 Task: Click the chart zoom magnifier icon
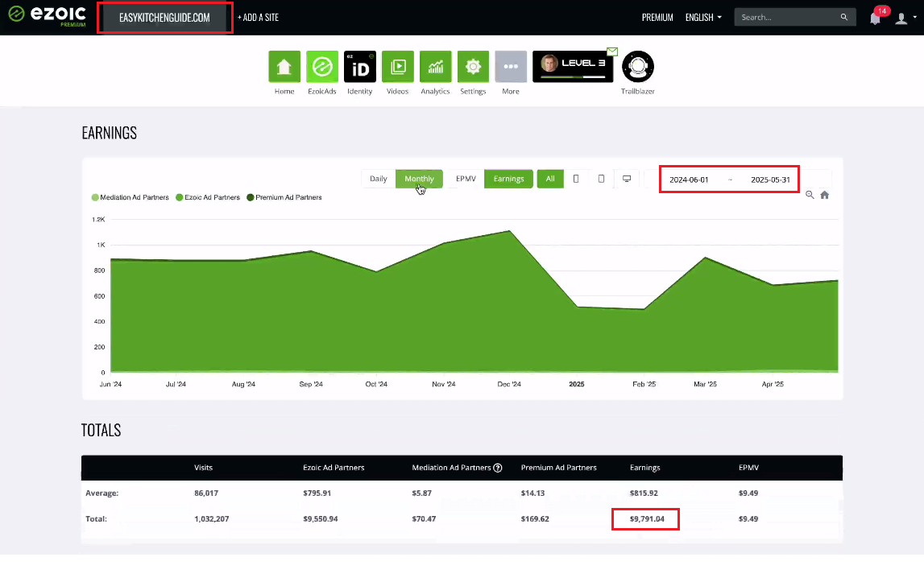tap(810, 195)
